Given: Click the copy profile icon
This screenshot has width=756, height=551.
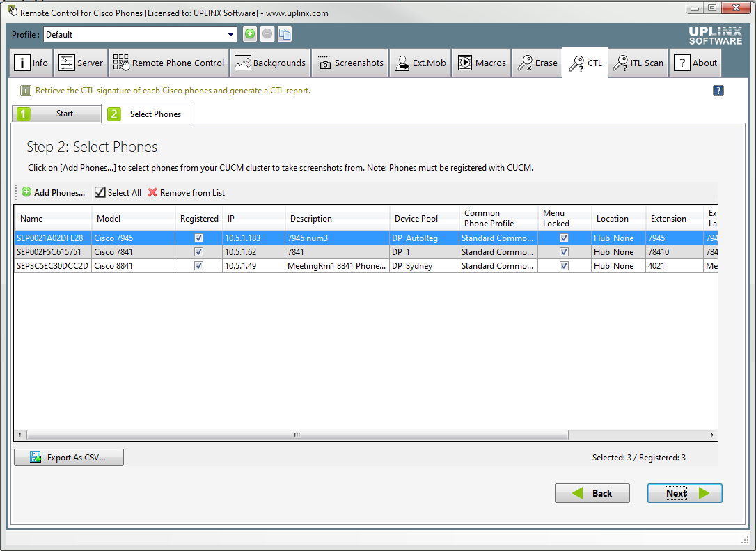Looking at the screenshot, I should coord(285,34).
